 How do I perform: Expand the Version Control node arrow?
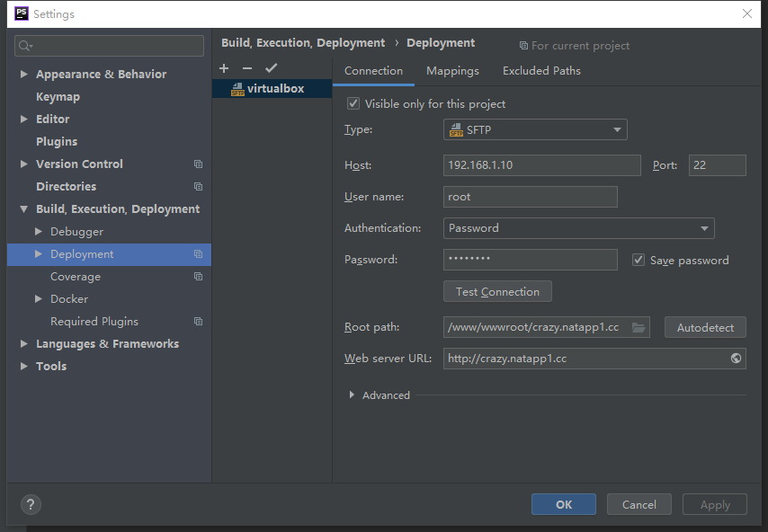[23, 164]
